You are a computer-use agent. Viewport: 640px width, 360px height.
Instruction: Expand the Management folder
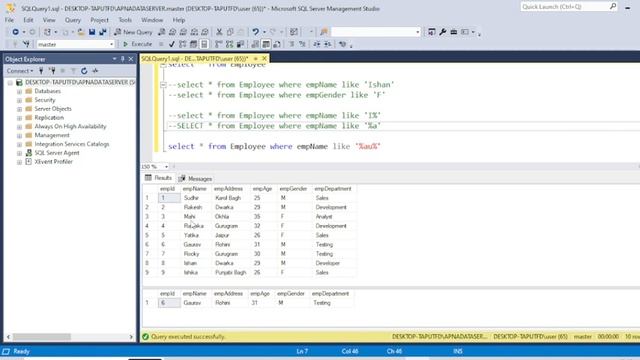(x=19, y=136)
